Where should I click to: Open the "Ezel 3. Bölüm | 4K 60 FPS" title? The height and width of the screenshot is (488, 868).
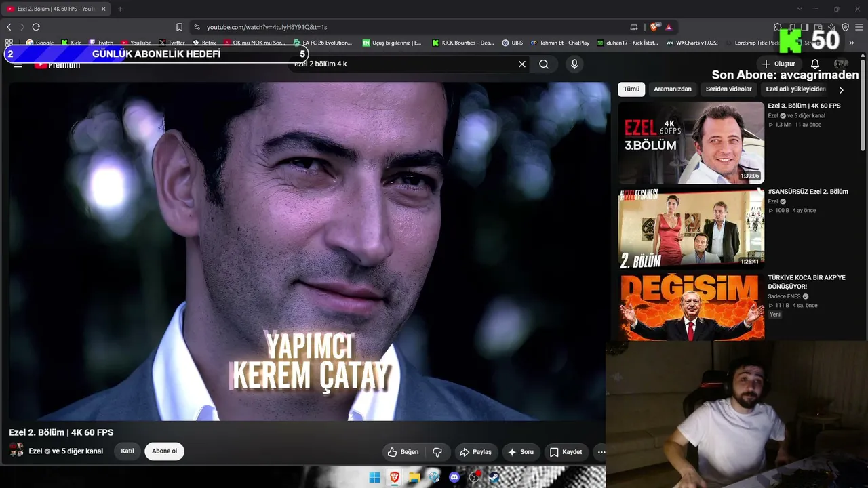click(x=804, y=106)
